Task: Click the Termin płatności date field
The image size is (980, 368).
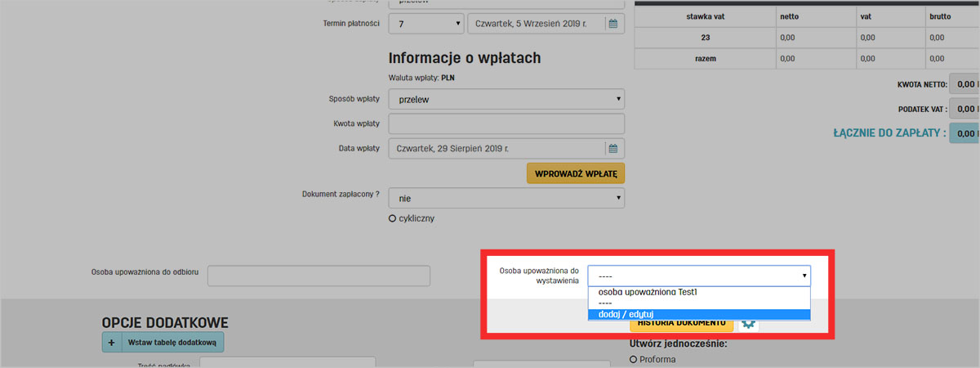Action: (546, 24)
